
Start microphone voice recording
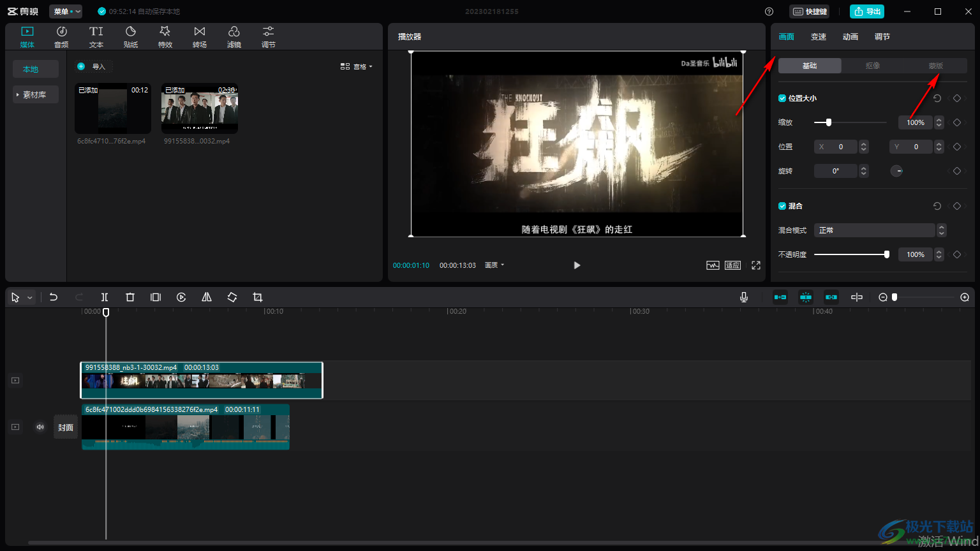pyautogui.click(x=744, y=297)
